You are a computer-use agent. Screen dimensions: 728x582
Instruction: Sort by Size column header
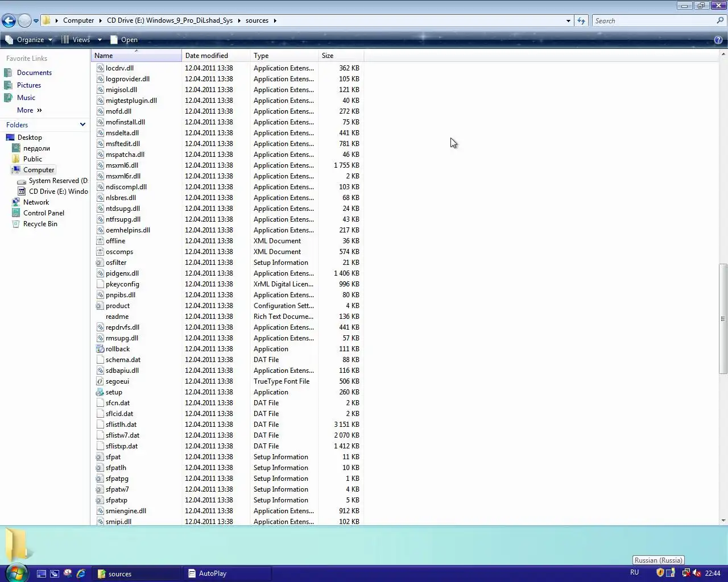pyautogui.click(x=341, y=56)
